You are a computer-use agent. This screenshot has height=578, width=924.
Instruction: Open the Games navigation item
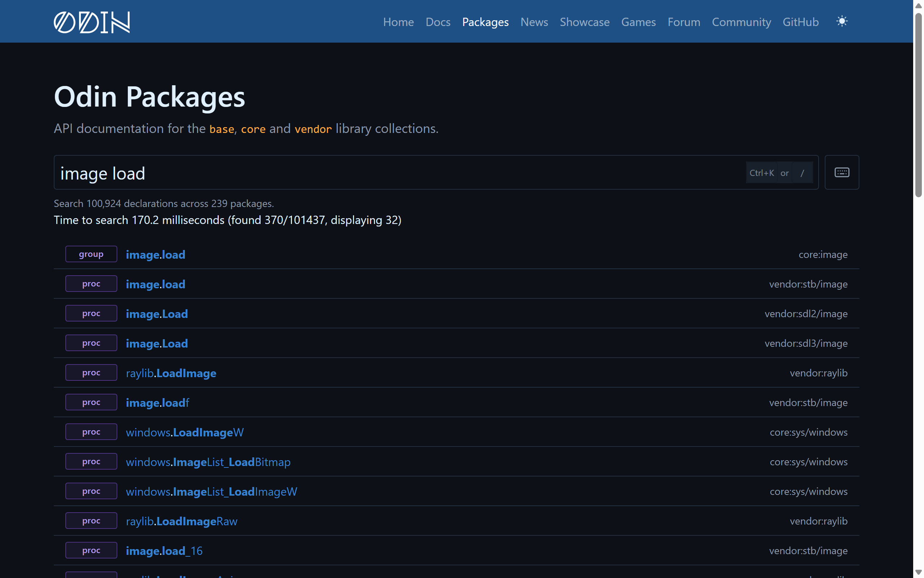coord(638,22)
